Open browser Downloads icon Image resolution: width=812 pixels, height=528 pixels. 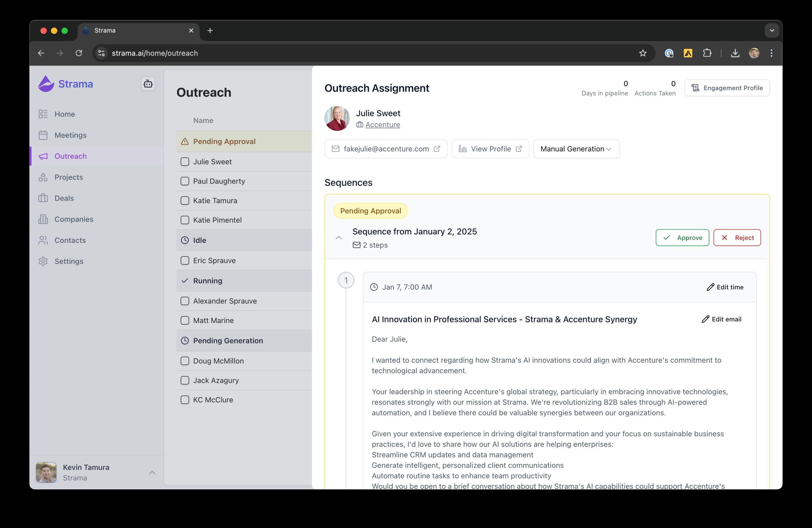[x=735, y=53]
